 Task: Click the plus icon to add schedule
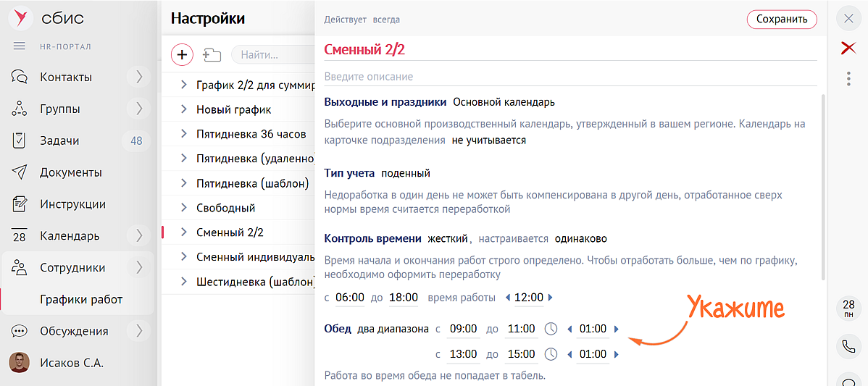tap(182, 54)
